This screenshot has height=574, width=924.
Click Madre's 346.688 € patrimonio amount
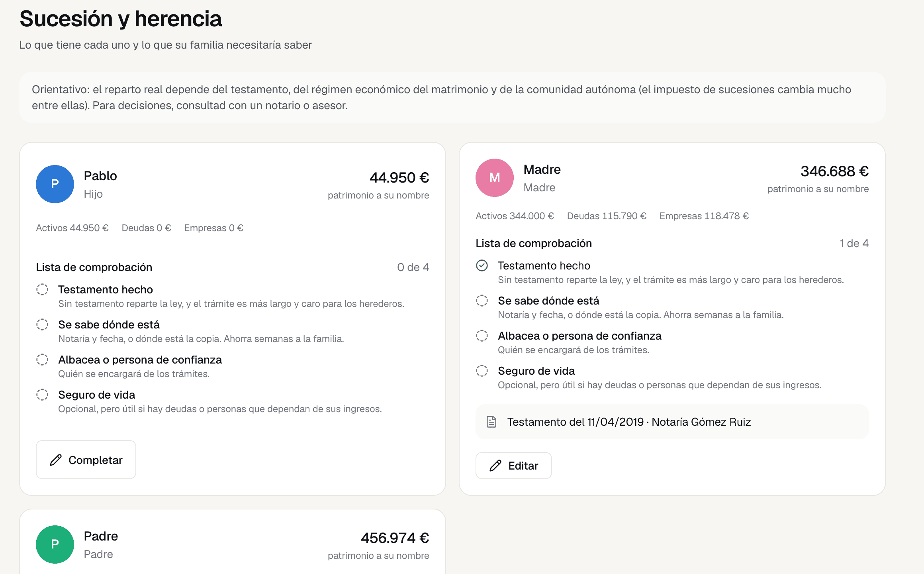click(x=835, y=171)
